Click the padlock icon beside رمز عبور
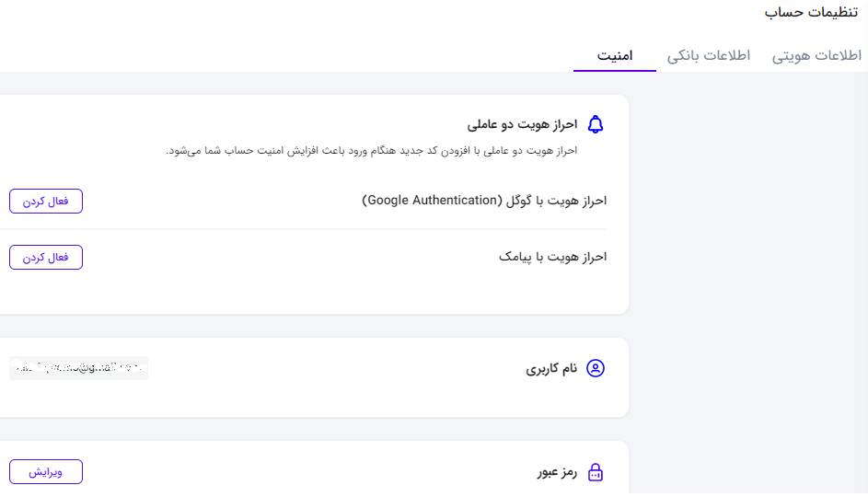 [x=596, y=472]
